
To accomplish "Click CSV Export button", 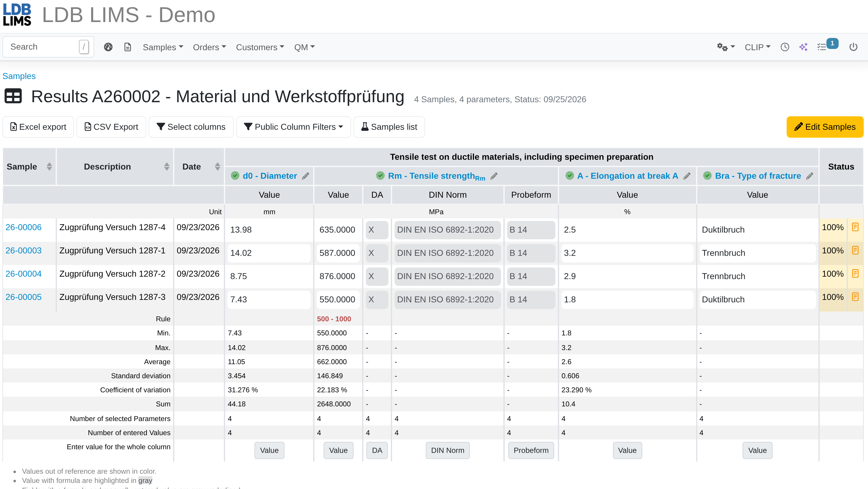I will 111,127.
